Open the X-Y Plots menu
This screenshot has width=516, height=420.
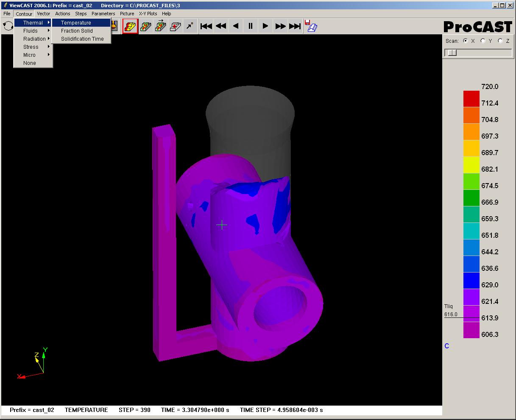[148, 13]
